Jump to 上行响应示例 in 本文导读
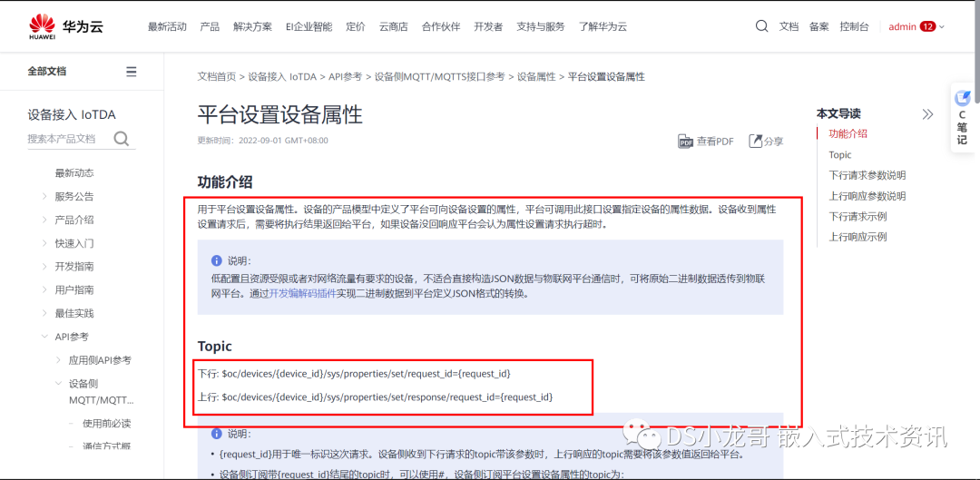 (857, 237)
